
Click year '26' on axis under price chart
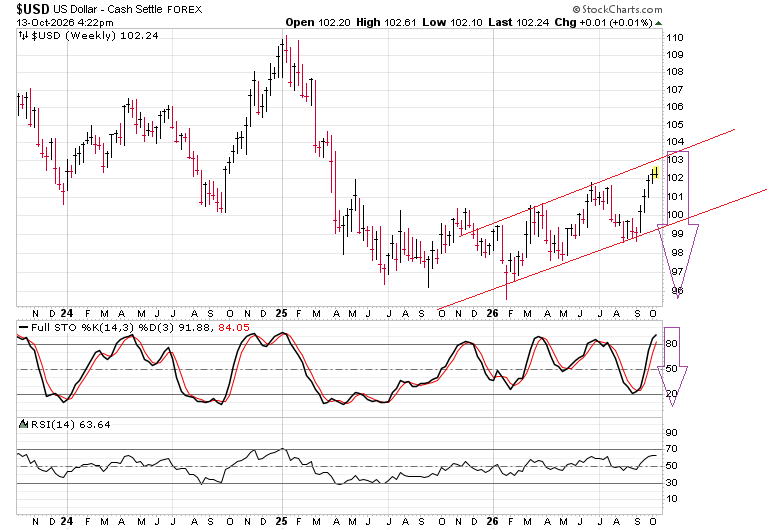pos(493,313)
